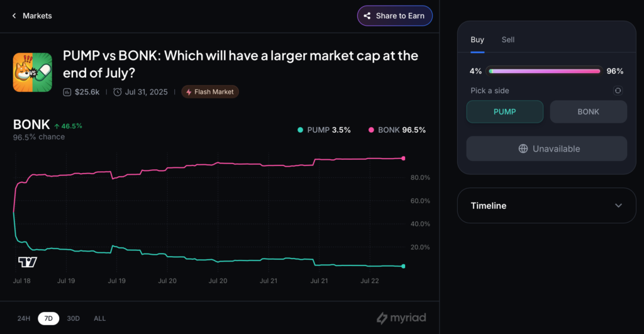
Task: Toggle PUMP series in chart legend
Action: (x=324, y=130)
